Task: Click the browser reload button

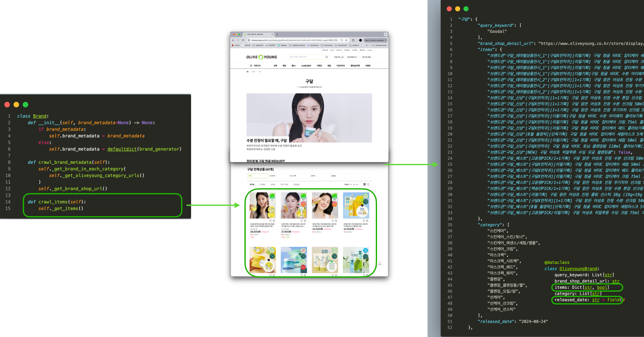Action: pyautogui.click(x=243, y=40)
